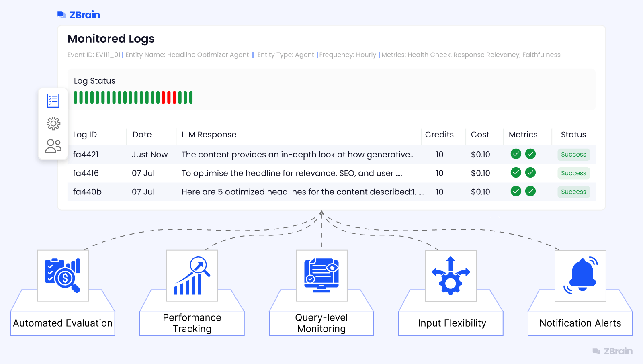Click the Success badge for fa440b
Viewport: 643px width, 364px height.
click(x=573, y=192)
